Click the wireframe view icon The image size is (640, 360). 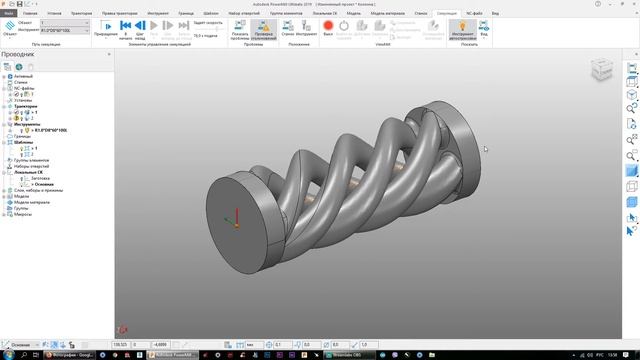click(x=631, y=186)
